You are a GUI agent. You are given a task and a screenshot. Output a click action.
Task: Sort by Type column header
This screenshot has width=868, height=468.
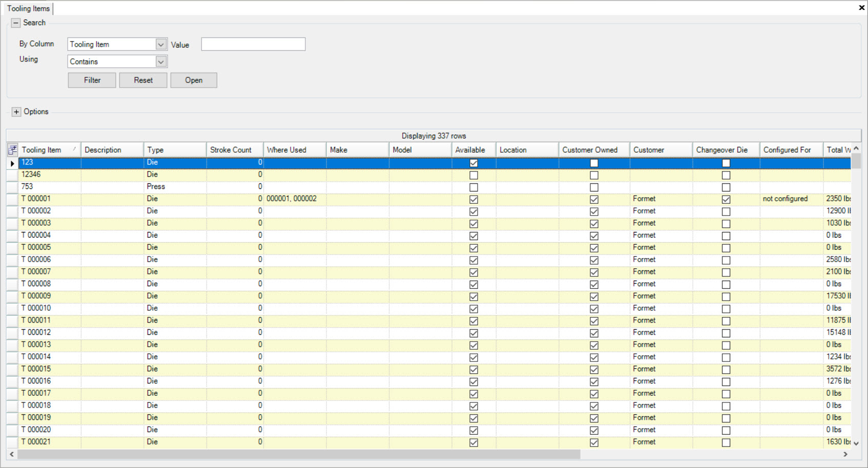click(175, 150)
